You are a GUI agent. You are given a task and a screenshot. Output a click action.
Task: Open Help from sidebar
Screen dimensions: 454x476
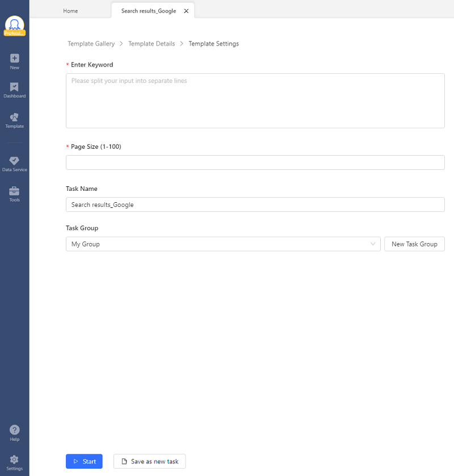point(15,433)
